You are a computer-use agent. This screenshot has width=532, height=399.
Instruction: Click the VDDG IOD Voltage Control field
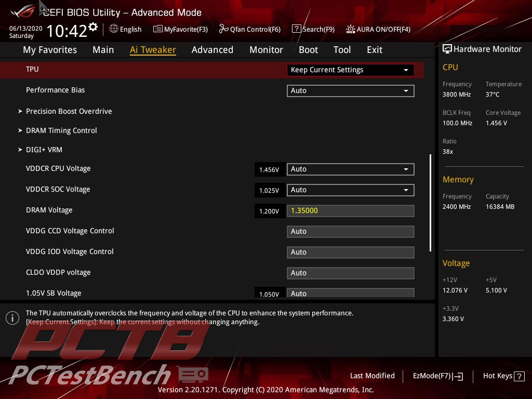coord(351,252)
